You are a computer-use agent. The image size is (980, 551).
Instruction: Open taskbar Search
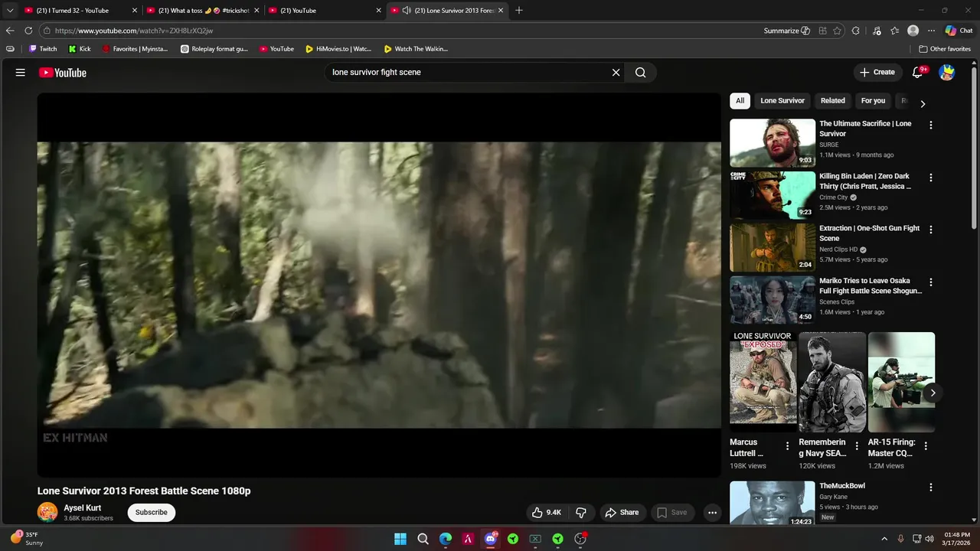(x=423, y=539)
